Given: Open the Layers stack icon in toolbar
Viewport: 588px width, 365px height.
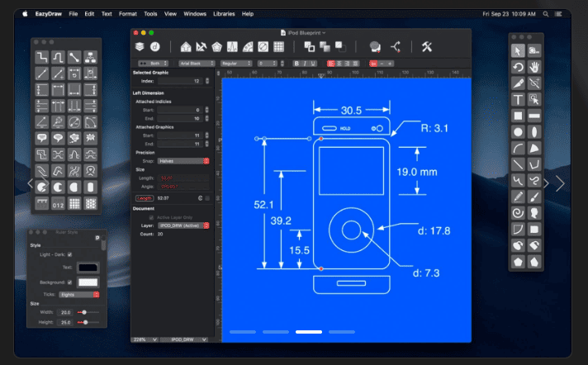Looking at the screenshot, I should 140,46.
